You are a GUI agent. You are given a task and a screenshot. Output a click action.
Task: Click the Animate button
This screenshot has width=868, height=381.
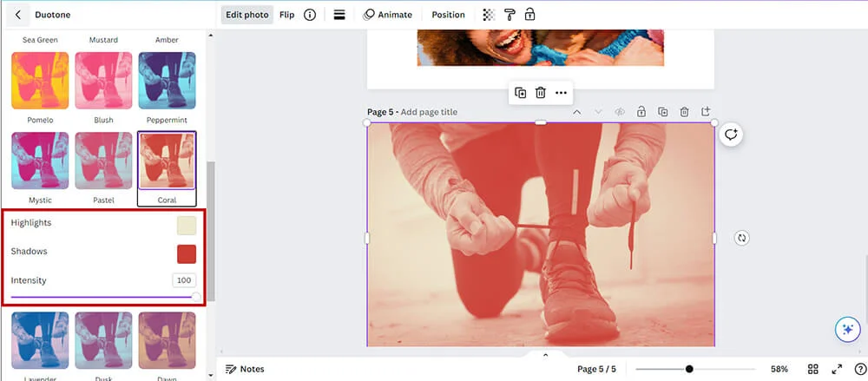point(387,15)
